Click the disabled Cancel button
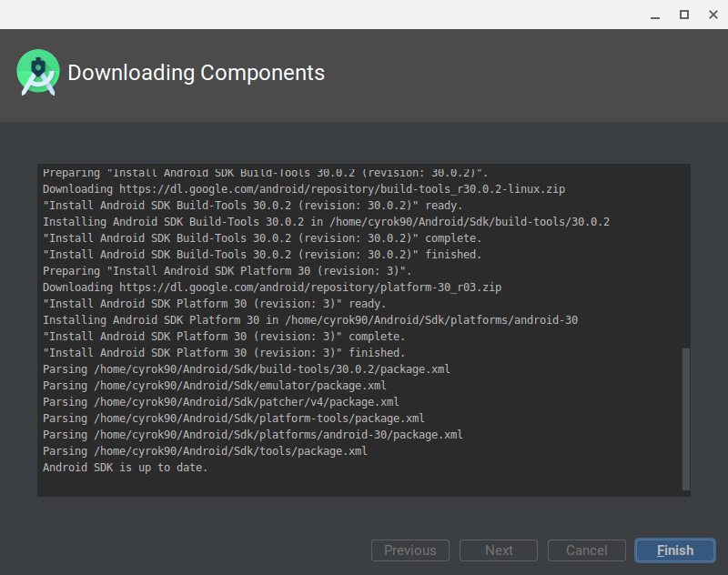This screenshot has height=575, width=728. point(587,550)
